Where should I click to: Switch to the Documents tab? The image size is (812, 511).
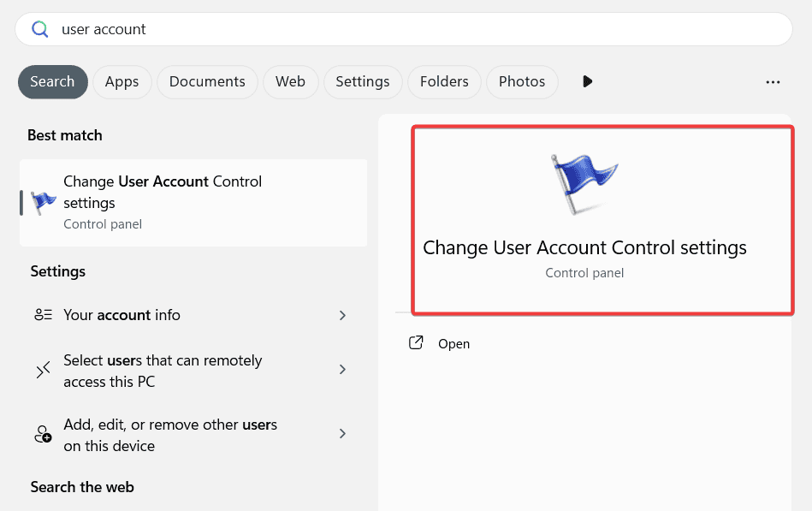point(207,82)
